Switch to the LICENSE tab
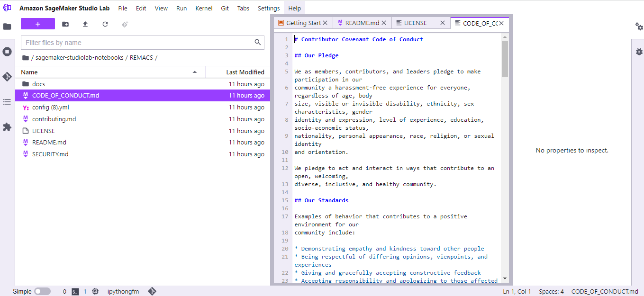Image resolution: width=644 pixels, height=296 pixels. (x=421, y=23)
